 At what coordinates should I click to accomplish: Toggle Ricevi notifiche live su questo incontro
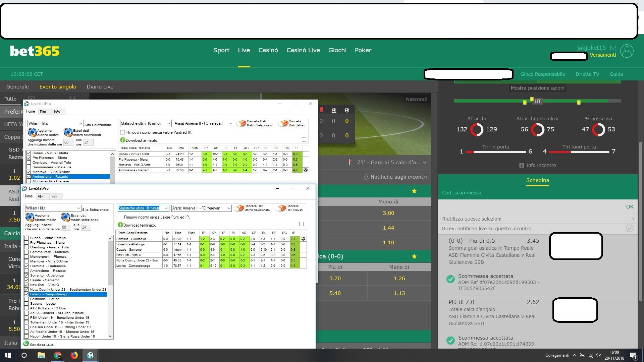630,229
